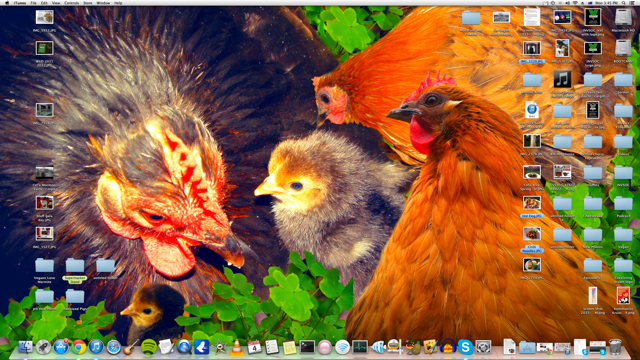Open the Store menu
Image resolution: width=640 pixels, height=360 pixels.
click(88, 3)
